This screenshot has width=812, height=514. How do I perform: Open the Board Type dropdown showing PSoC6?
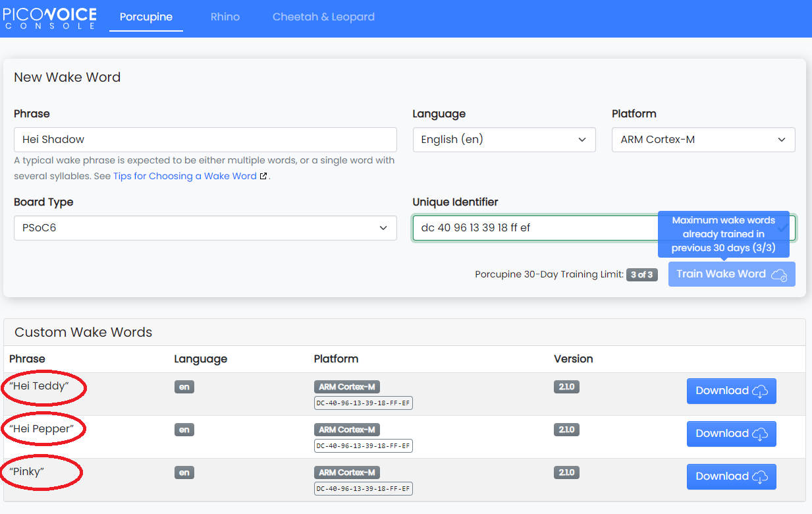[x=205, y=228]
